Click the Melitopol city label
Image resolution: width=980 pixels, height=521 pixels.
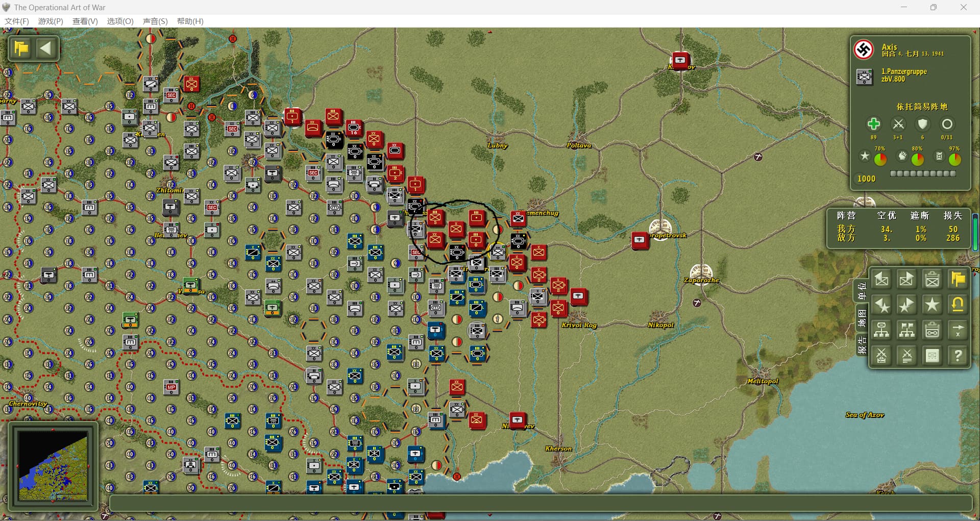coord(763,381)
